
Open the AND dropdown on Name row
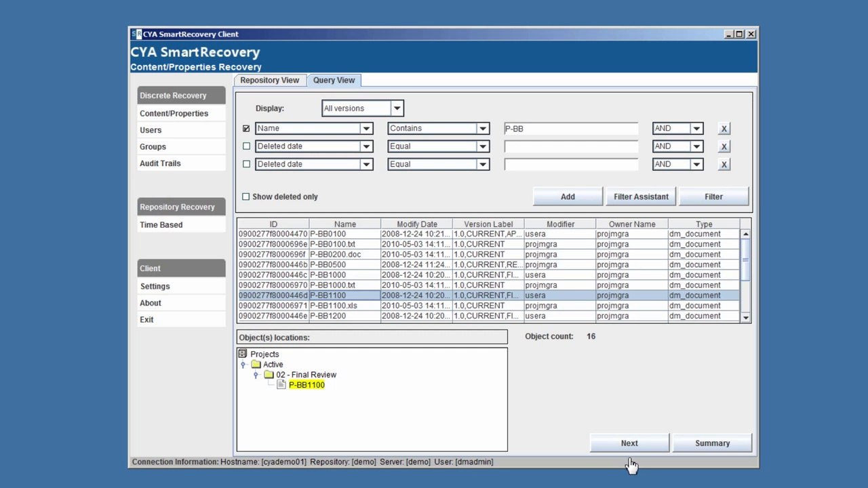(x=696, y=129)
